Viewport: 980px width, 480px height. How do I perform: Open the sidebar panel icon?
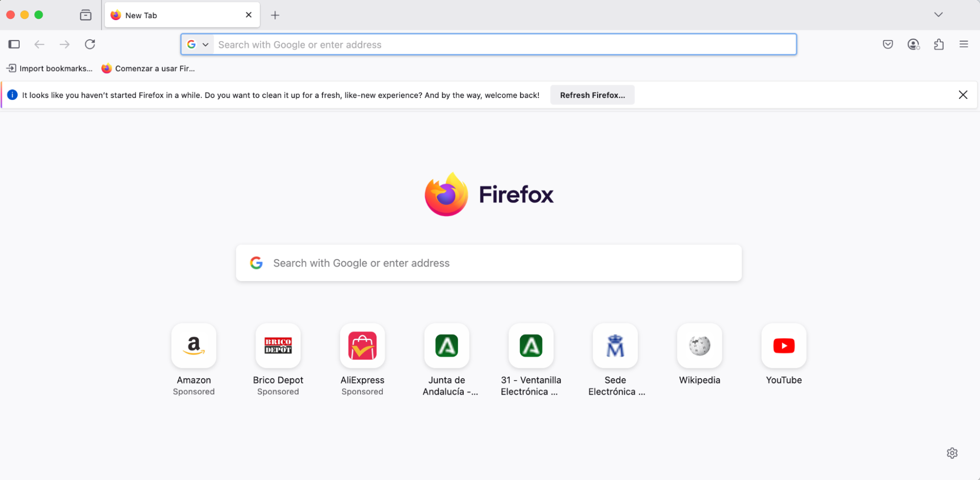click(14, 44)
